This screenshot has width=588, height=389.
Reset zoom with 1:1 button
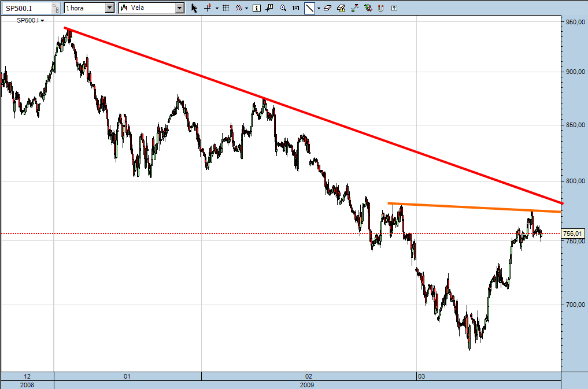click(x=296, y=8)
